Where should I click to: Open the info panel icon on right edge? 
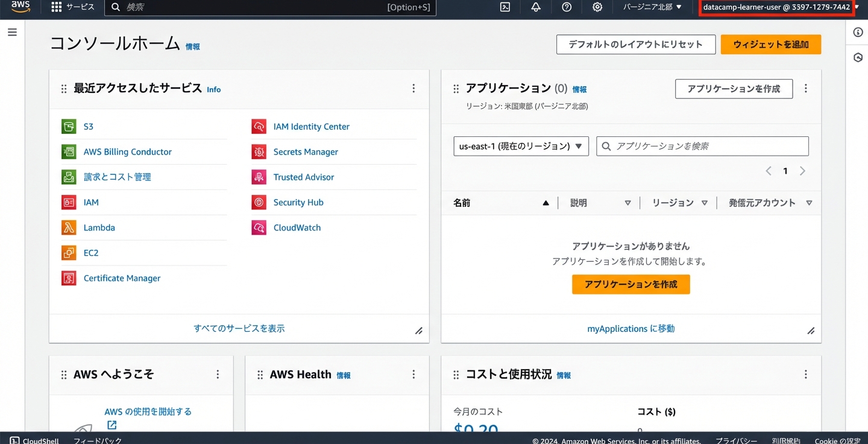[858, 33]
